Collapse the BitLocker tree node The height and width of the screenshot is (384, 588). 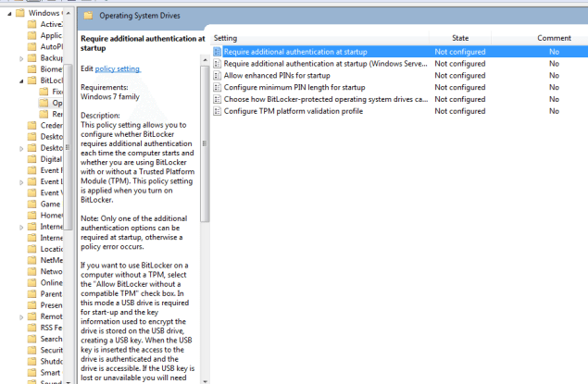(21, 81)
